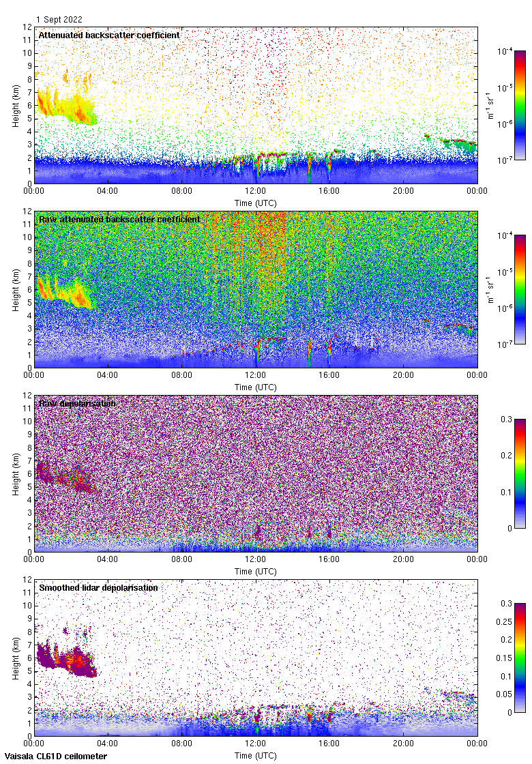This screenshot has width=532, height=764.
Task: Click the m⁻¹ sr⁻¹ unit label of top colorbar
Action: 490,105
